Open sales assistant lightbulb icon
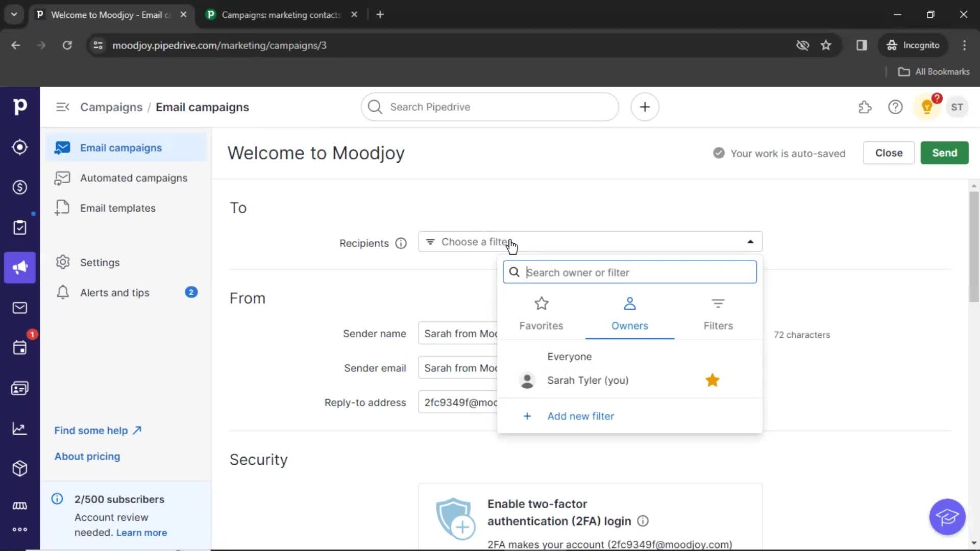 point(927,107)
